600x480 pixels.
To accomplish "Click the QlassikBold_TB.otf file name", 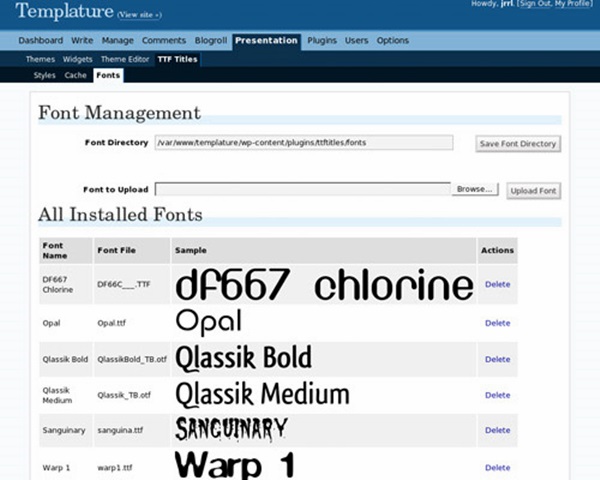I will pyautogui.click(x=132, y=359).
